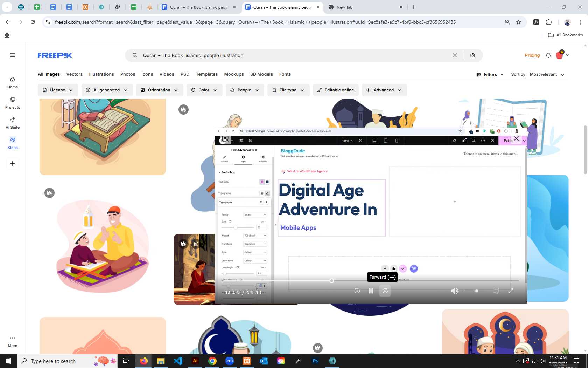Mute the floating video speaker
The height and width of the screenshot is (368, 588).
coord(454,291)
